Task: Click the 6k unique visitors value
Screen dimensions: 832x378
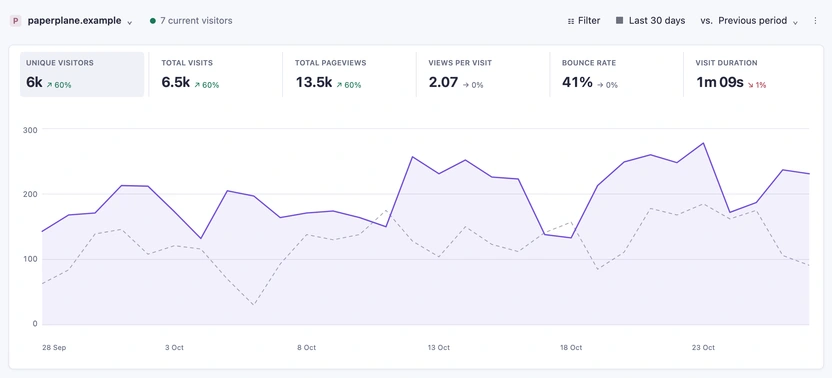Action: [x=34, y=82]
